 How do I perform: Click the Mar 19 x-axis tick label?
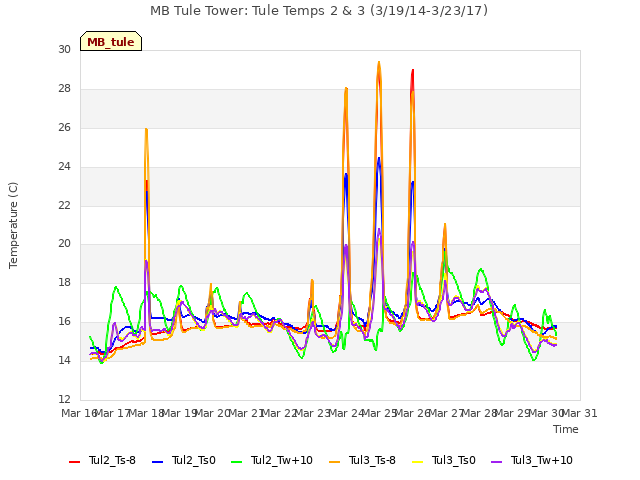(180, 413)
